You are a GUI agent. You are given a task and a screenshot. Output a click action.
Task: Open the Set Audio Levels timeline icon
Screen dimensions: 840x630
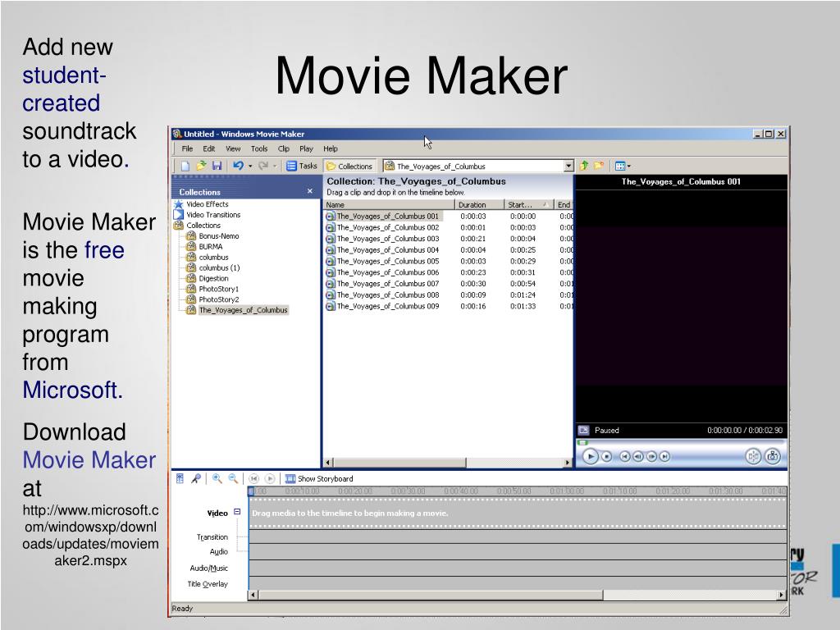(180, 479)
